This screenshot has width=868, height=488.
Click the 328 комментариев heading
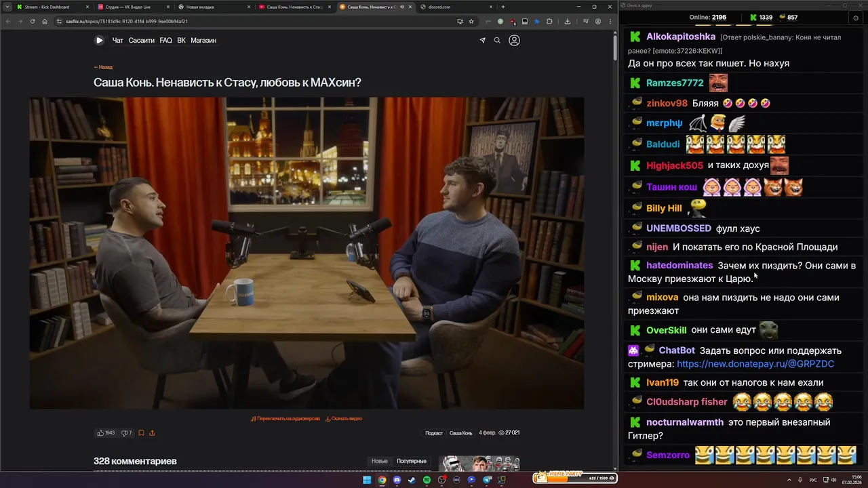[135, 461]
